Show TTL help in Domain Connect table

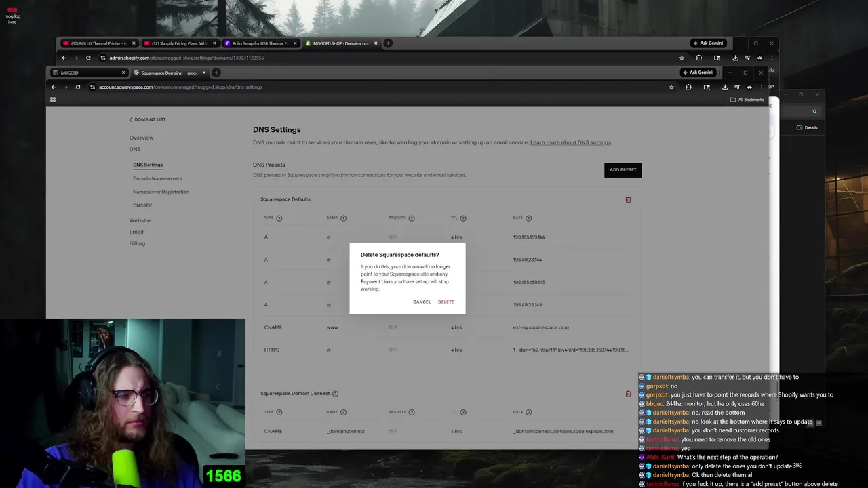[464, 412]
